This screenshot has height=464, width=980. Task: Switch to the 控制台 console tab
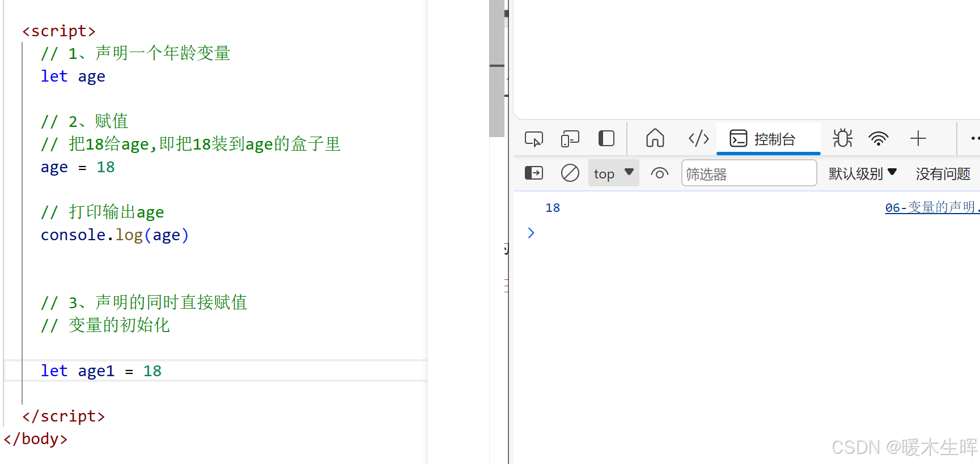(768, 139)
